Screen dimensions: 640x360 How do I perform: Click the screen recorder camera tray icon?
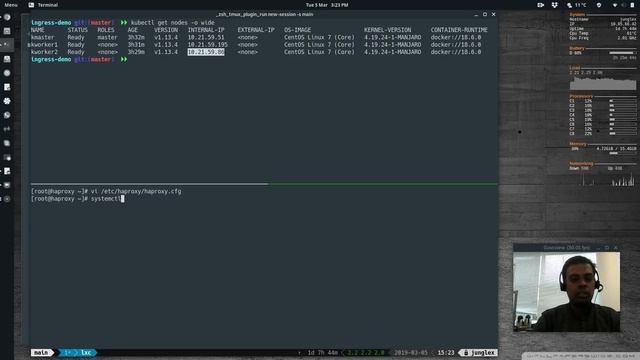click(540, 5)
